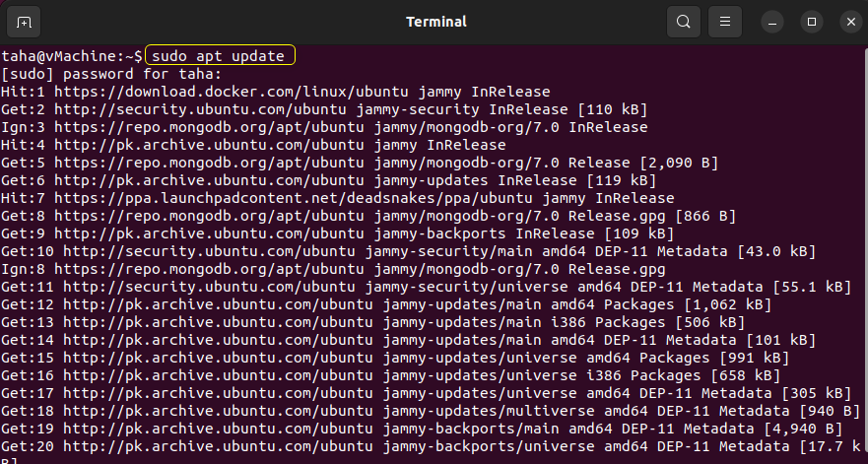
Task: Open the hamburger menu
Action: pyautogui.click(x=724, y=22)
